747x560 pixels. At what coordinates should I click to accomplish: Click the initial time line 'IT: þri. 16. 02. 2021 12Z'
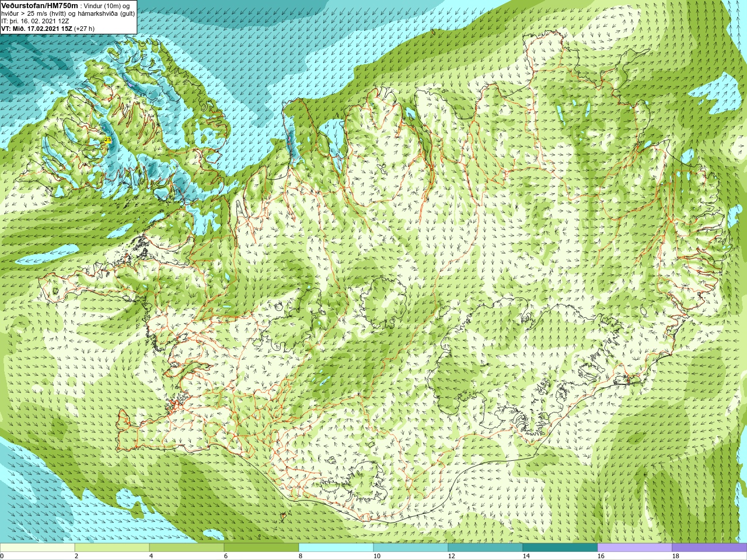[35, 20]
